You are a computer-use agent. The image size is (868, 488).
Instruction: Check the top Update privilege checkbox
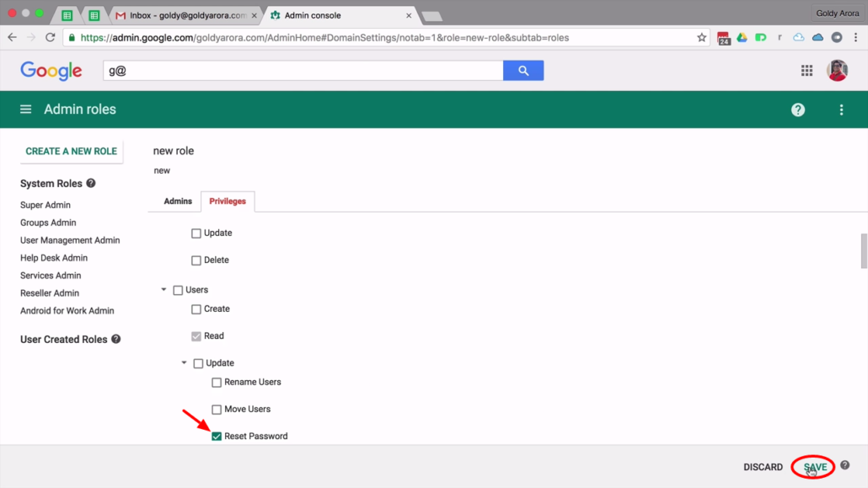tap(196, 233)
